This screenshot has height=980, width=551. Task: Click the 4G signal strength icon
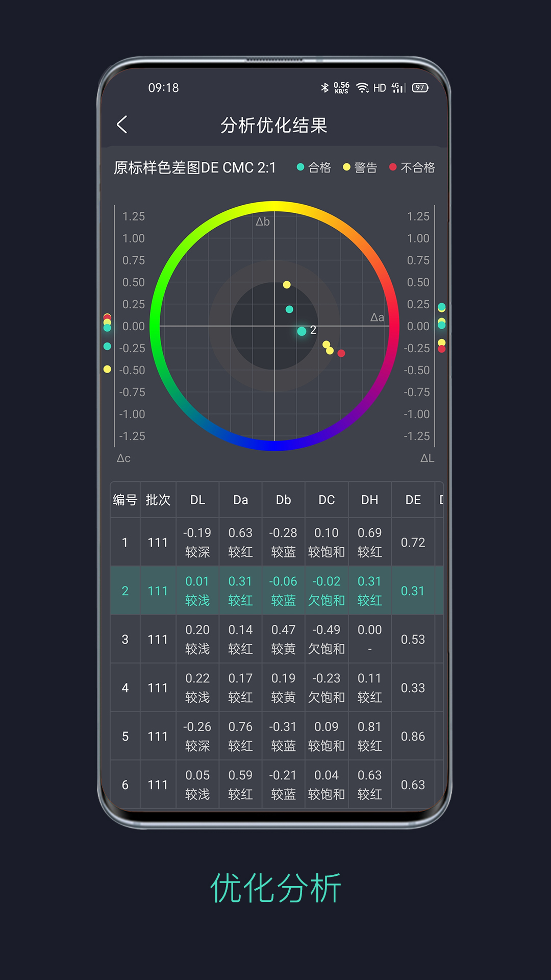(x=397, y=88)
